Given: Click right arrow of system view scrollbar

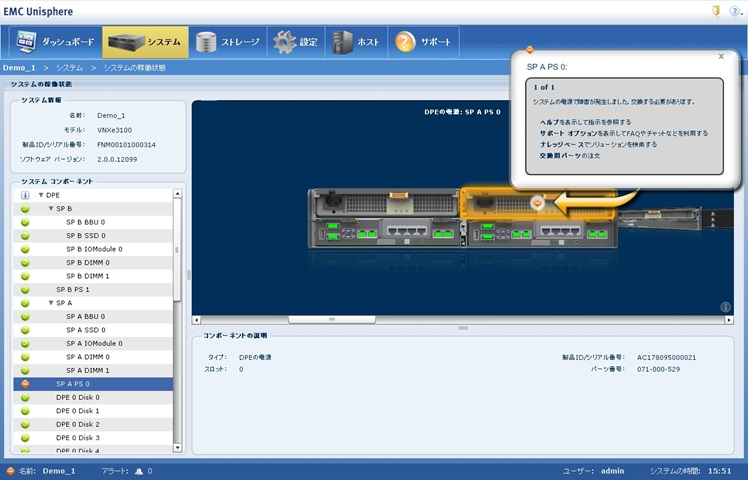Looking at the screenshot, I should [x=729, y=320].
